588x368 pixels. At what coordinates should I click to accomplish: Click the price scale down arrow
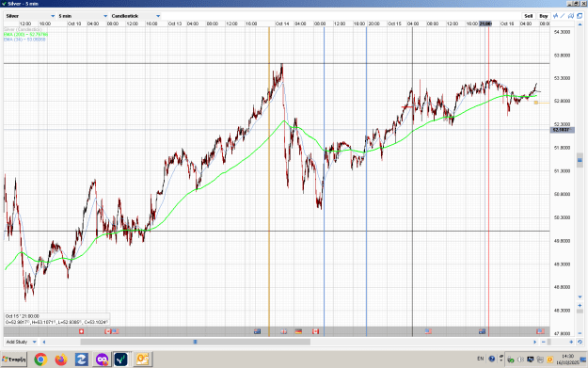(x=580, y=296)
